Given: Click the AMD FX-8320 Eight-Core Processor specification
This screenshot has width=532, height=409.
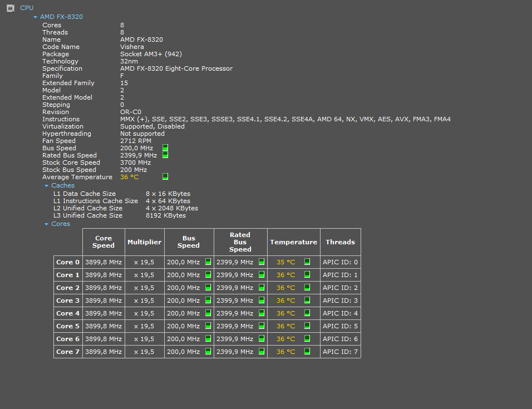Looking at the screenshot, I should (x=176, y=68).
